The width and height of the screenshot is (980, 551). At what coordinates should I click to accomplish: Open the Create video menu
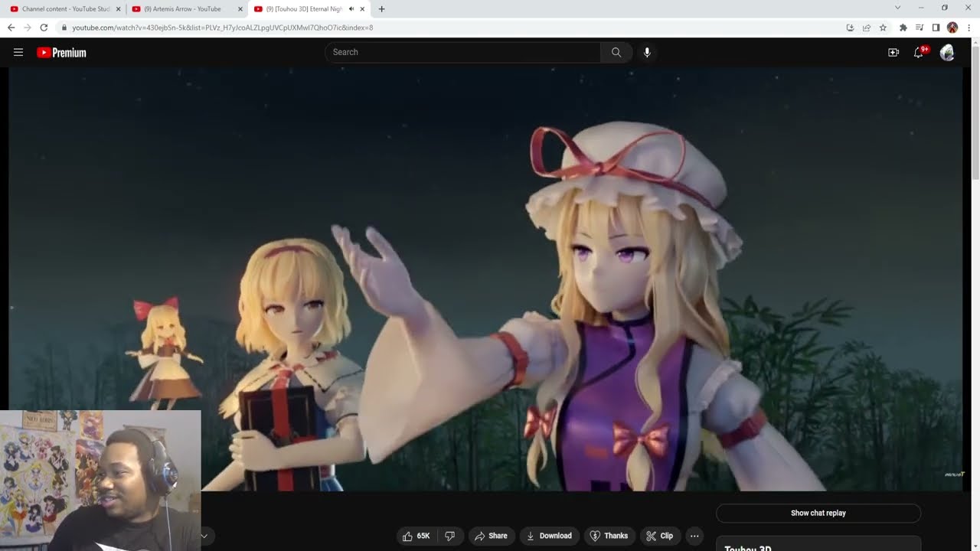click(x=893, y=52)
